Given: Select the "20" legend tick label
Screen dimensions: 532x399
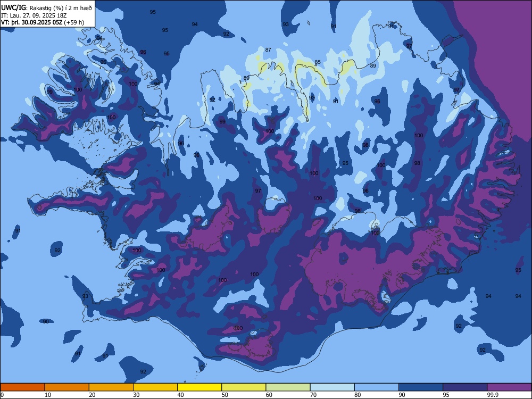Looking at the screenshot, I should (92, 395).
